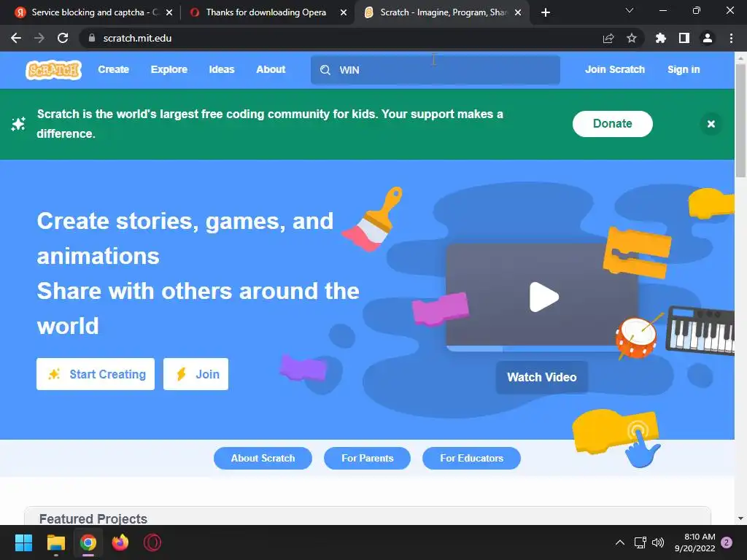The image size is (747, 560).
Task: Click the address bar showing scratch.mit.edu
Action: click(x=343, y=38)
